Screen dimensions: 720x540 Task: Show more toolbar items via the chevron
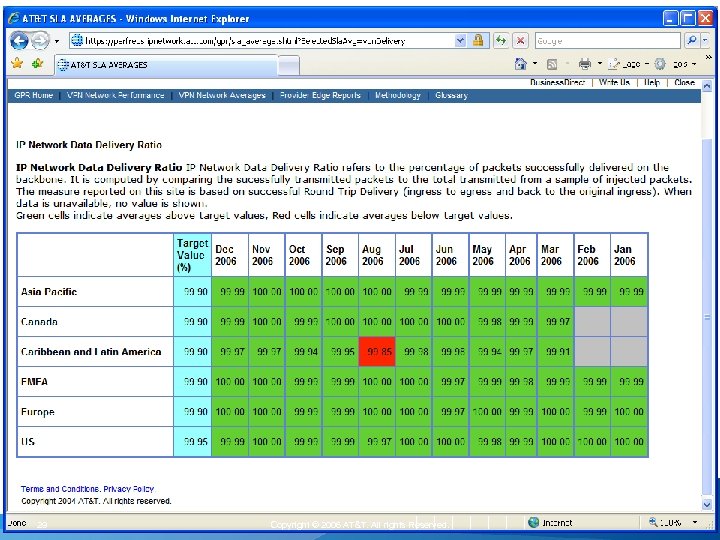(708, 57)
